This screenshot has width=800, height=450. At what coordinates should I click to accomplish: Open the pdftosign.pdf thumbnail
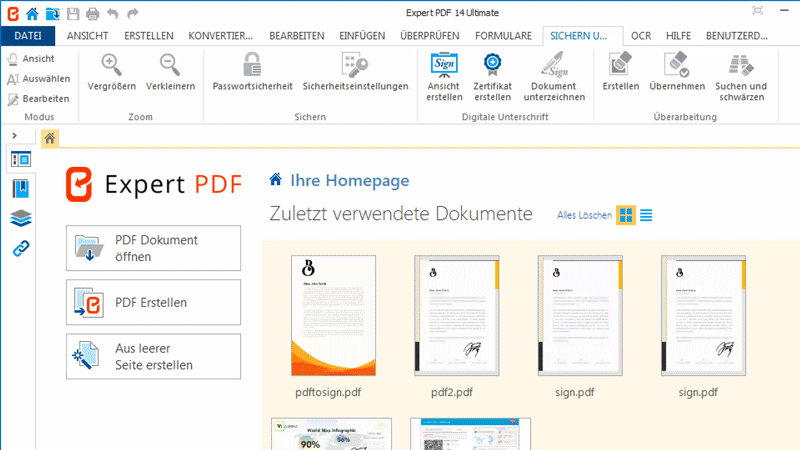[x=333, y=315]
